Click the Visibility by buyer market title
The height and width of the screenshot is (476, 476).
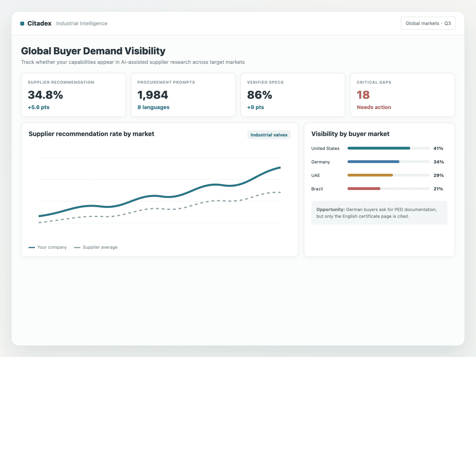pos(350,134)
